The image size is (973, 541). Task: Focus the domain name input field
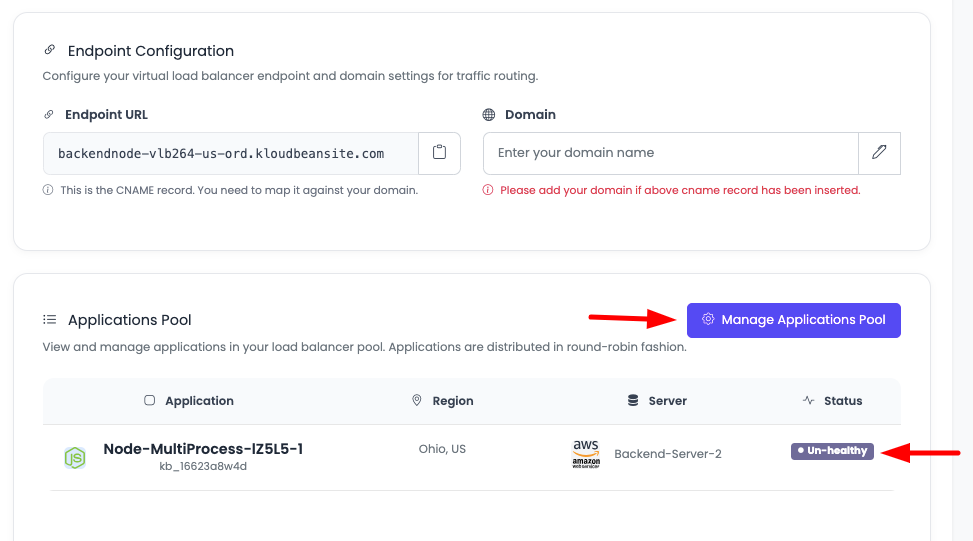tap(670, 153)
